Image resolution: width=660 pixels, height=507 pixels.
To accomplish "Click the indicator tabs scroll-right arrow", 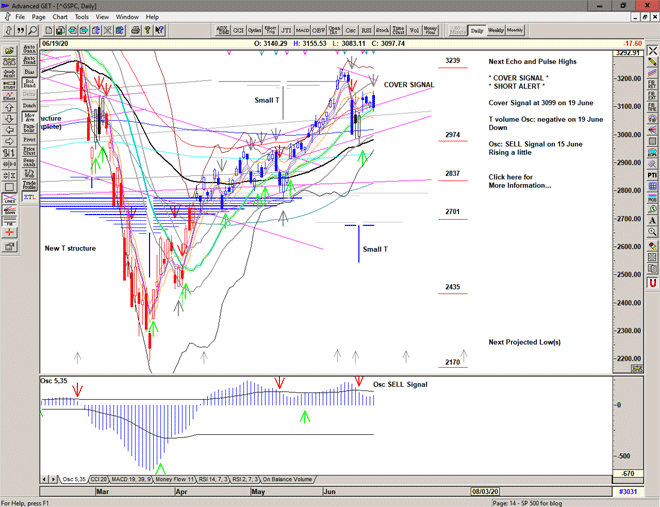I will click(x=53, y=479).
